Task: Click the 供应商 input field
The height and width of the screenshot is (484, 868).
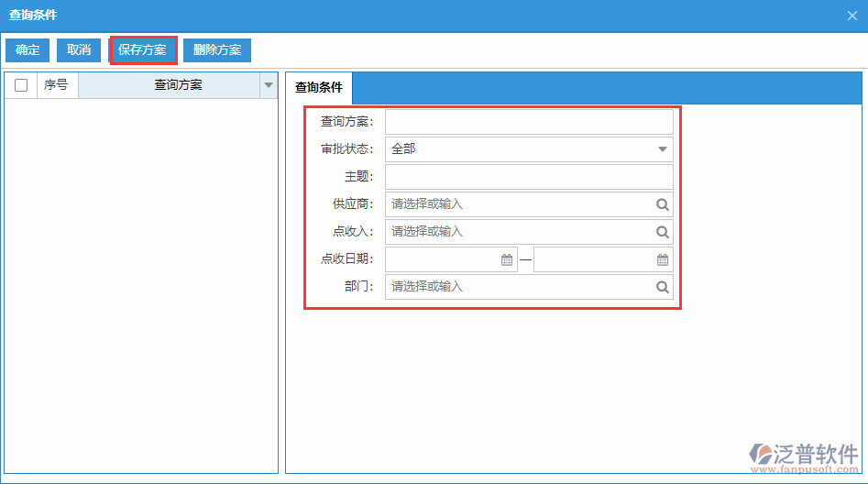Action: point(529,204)
